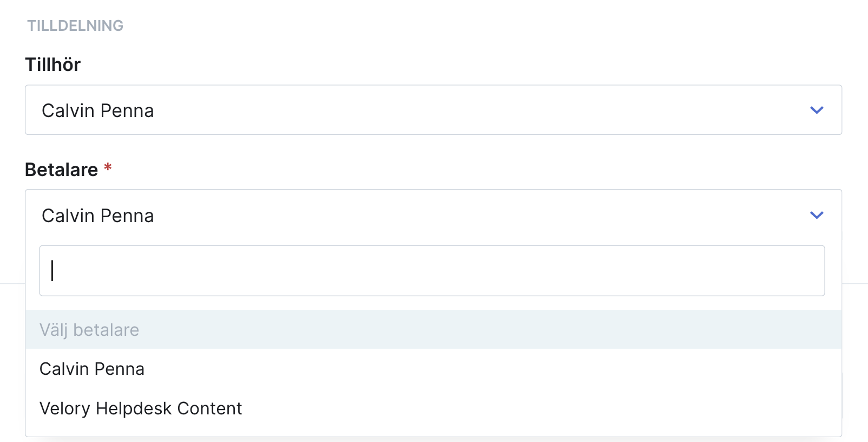Screen dimensions: 868x442
Task: Click the highlighted Välj betalare row
Action: (433, 329)
